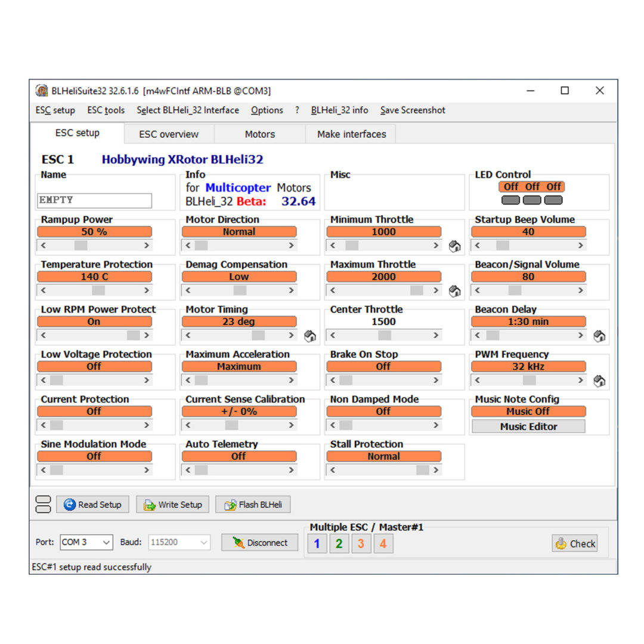
Task: Click the BLHeliSuite32 app icon in title bar
Action: (42, 91)
